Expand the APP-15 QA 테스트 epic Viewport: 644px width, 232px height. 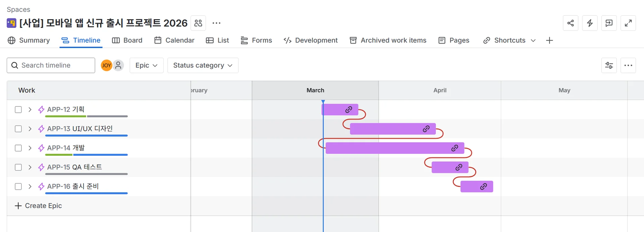click(30, 167)
